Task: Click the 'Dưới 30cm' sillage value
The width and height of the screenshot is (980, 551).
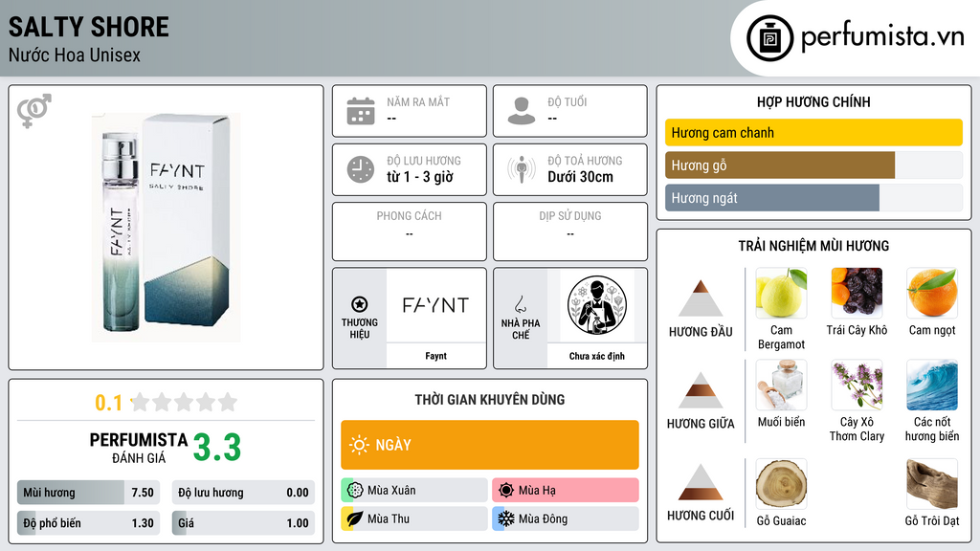Action: (581, 177)
